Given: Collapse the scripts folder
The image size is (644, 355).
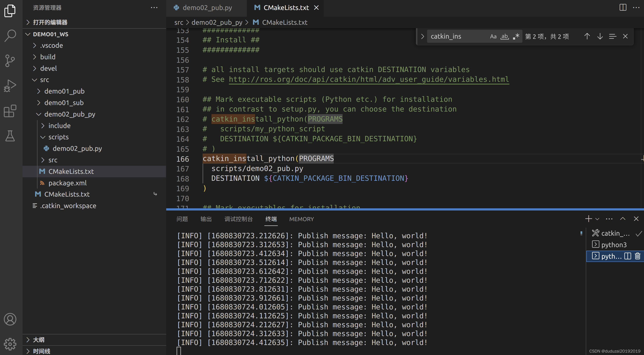Looking at the screenshot, I should [94, 137].
